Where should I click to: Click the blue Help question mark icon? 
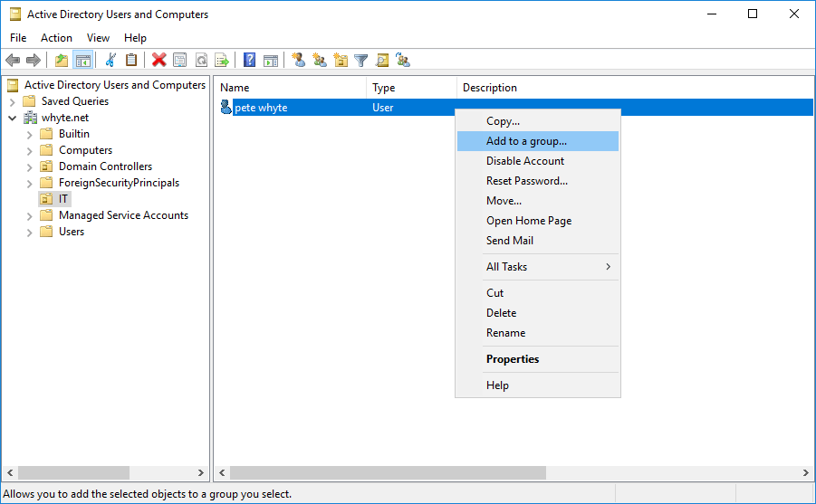249,61
